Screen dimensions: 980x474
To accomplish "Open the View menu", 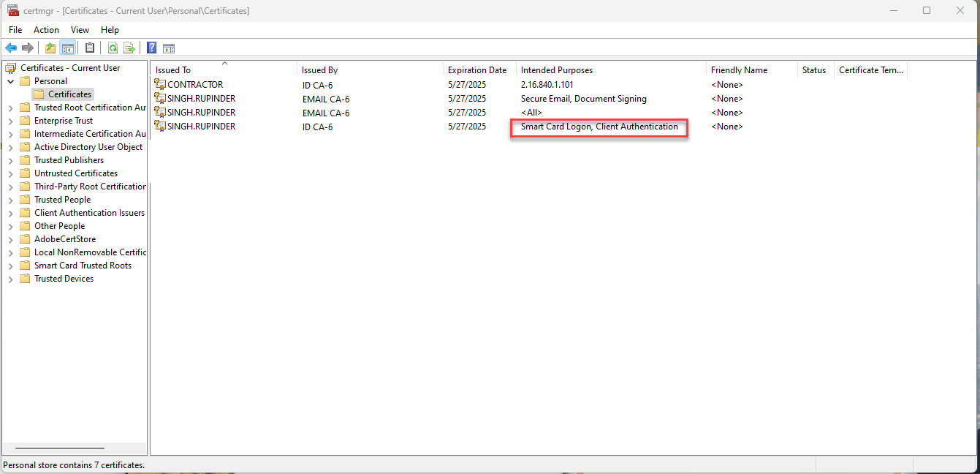I will click(80, 30).
